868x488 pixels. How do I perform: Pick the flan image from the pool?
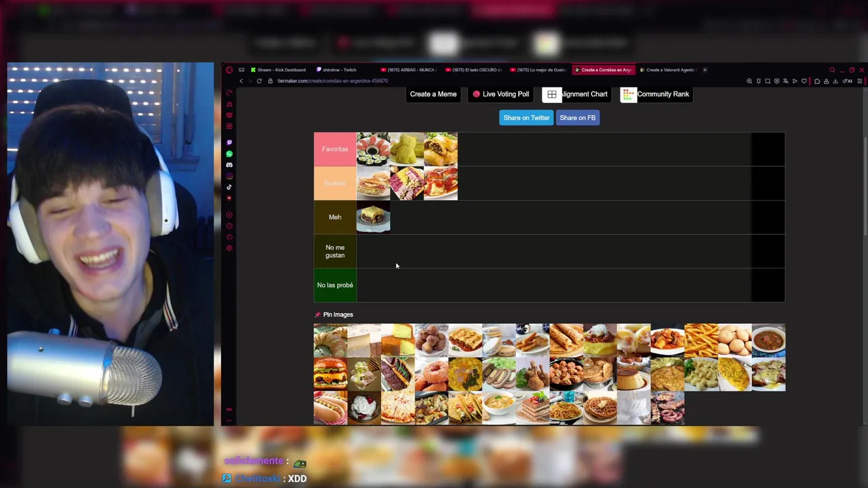coord(633,374)
